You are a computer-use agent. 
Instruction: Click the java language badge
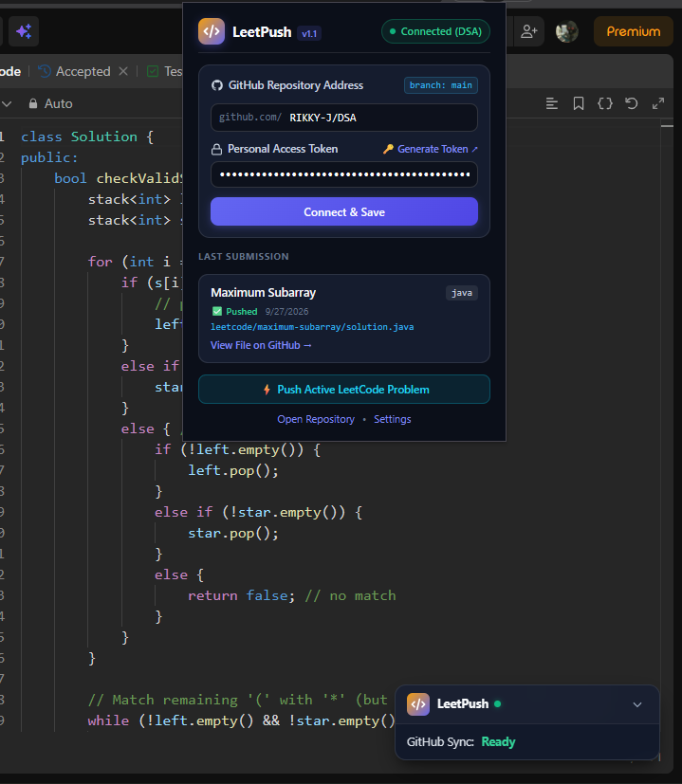click(x=461, y=293)
